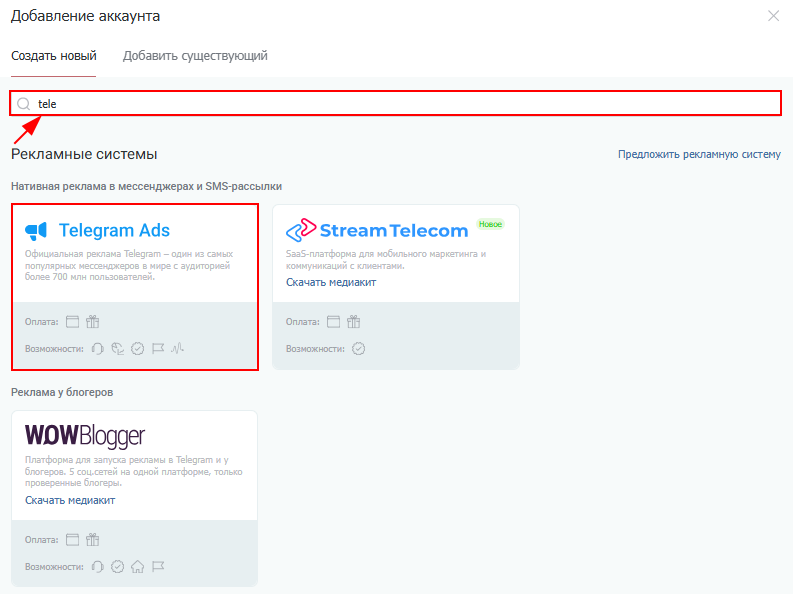793x594 pixels.
Task: Click the globe icon in Telegram Ads card
Action: (x=117, y=349)
